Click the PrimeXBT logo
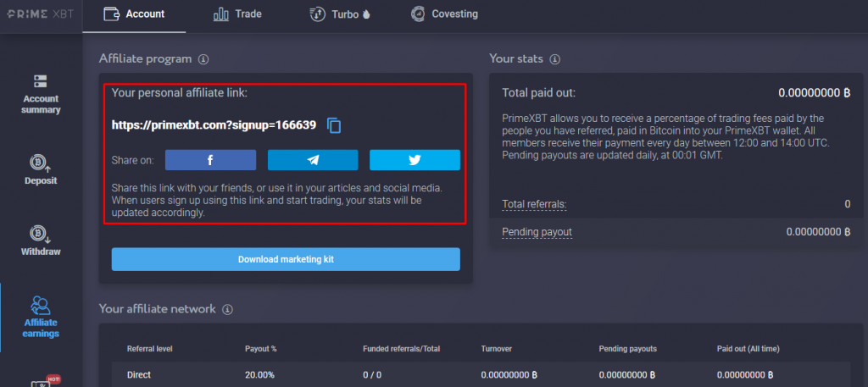 point(40,14)
